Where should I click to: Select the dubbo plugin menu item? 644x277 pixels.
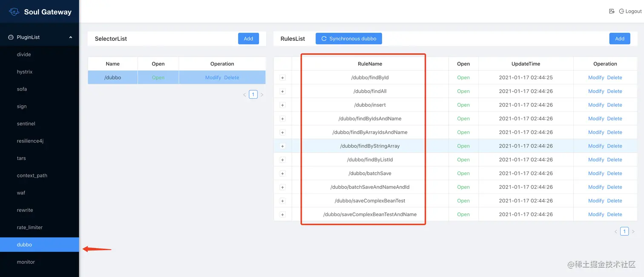40,245
